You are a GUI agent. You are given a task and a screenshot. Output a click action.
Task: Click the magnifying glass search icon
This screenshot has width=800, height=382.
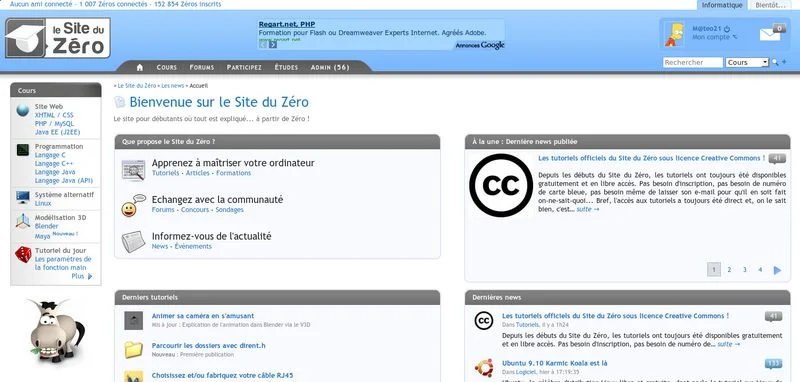774,62
